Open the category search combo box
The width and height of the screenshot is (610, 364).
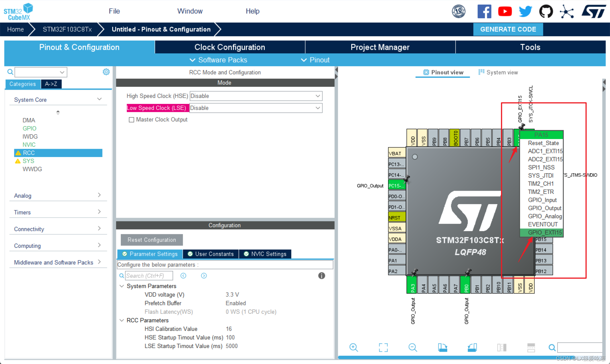(41, 72)
